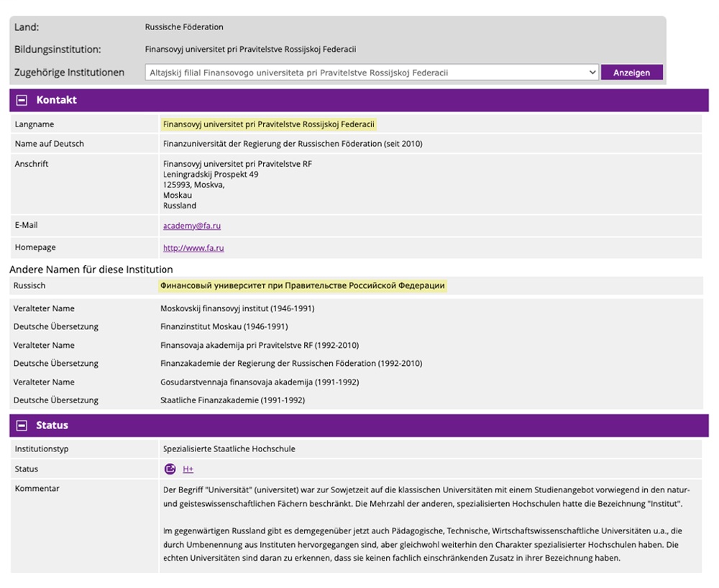Click 'Finansovaja akademija pri Pravitelstve RF (1992-2010)'
Image resolution: width=719 pixels, height=588 pixels.
click(x=260, y=345)
